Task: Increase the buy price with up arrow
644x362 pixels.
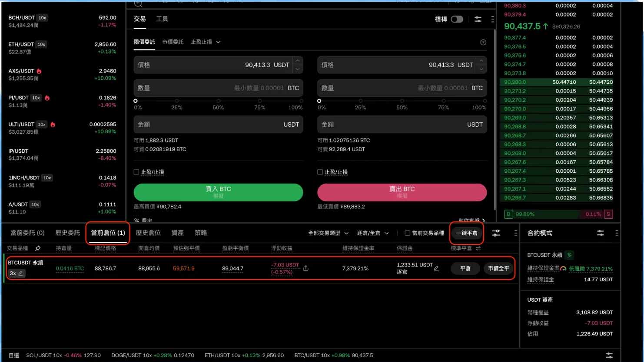Action: (x=298, y=61)
